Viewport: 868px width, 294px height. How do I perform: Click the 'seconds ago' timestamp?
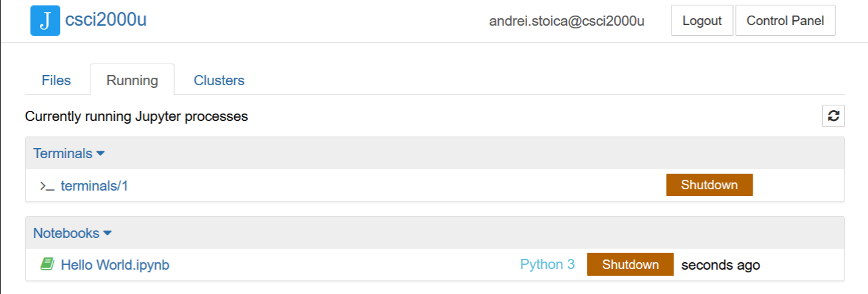[x=720, y=265]
